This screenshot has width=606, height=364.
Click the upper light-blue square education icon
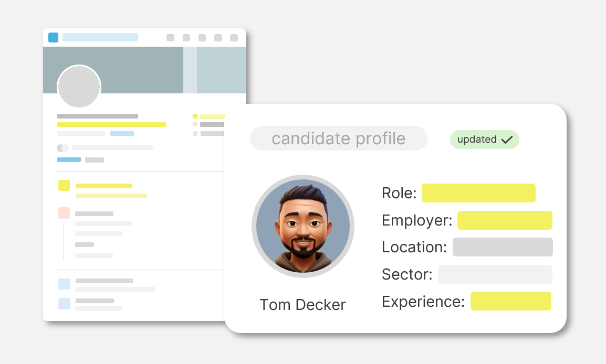point(64,284)
